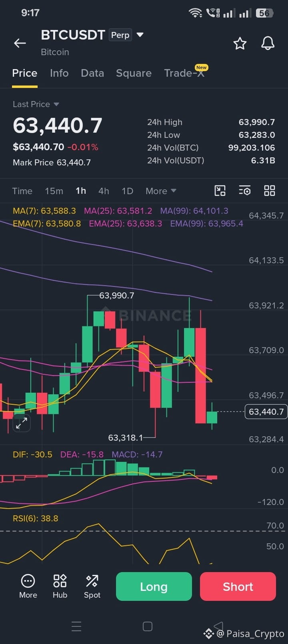Tap the BTCUSDT pair title
The height and width of the screenshot is (644, 288).
[x=73, y=35]
